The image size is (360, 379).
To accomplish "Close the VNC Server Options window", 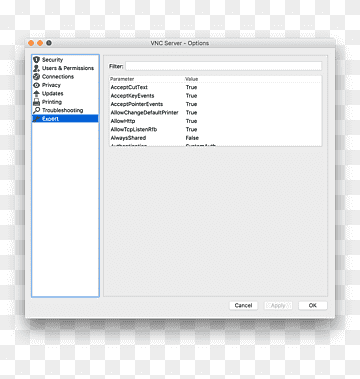I will tap(31, 43).
